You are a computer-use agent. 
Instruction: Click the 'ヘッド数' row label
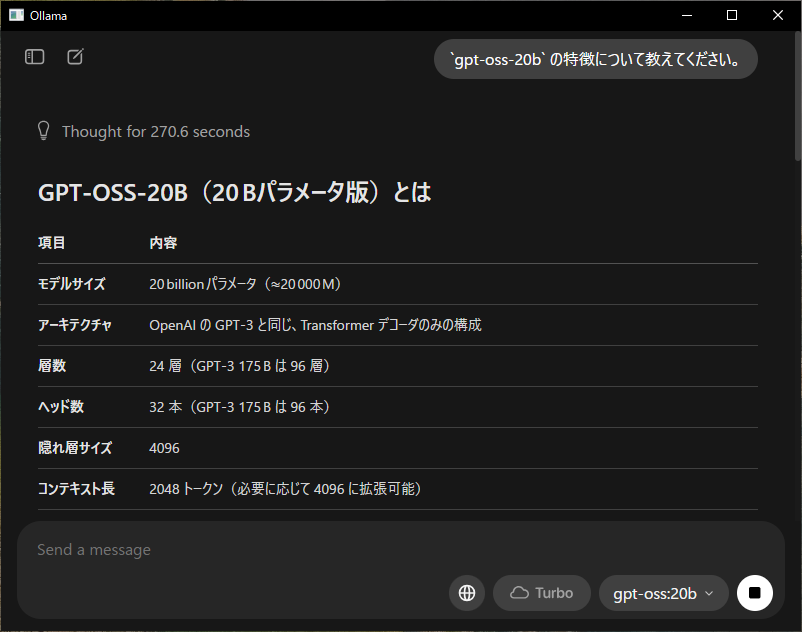[61, 407]
